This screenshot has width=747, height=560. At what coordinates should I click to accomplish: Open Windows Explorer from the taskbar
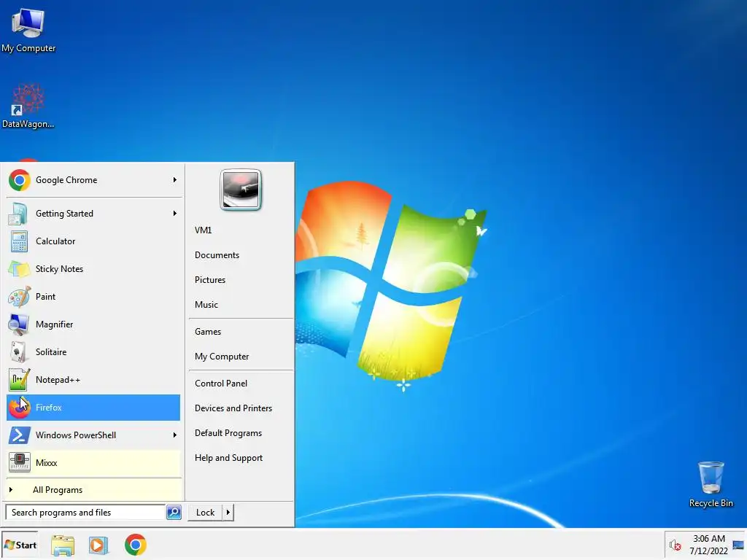coord(63,545)
